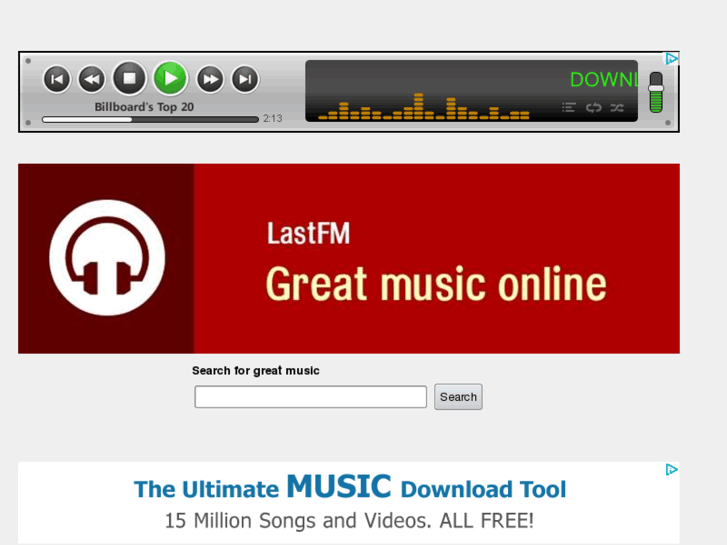Click the 2:13 time display
Image resolution: width=727 pixels, height=545 pixels.
pos(273,118)
